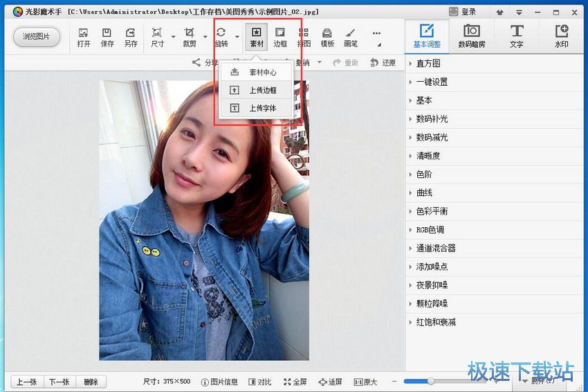Restore the original with 还原
588x392 pixels.
(383, 63)
